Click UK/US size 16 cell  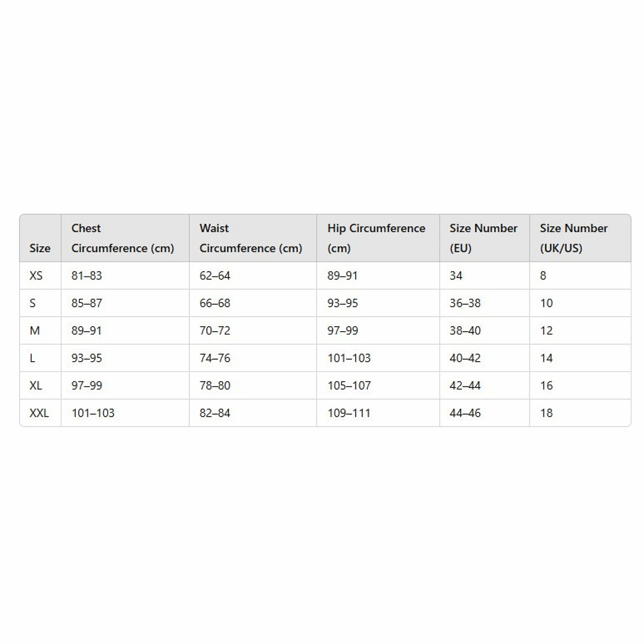pos(546,385)
